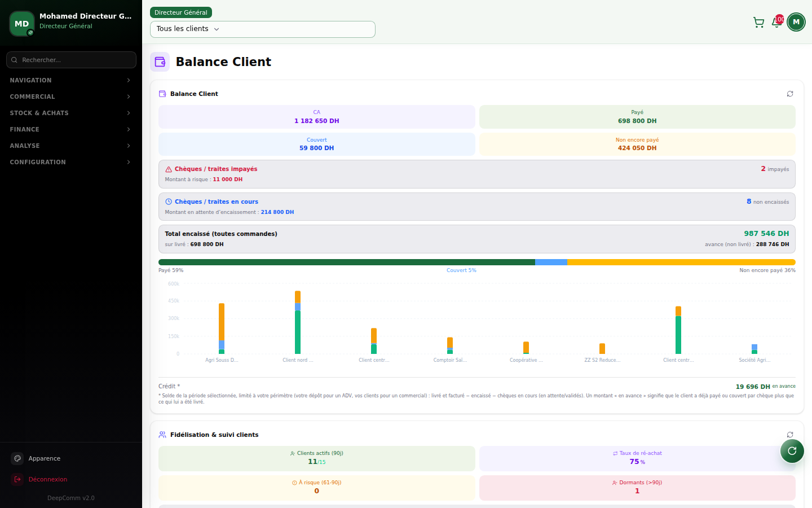Click the Couvert 59 800 DH tile
Viewport: 812px width, 508px height.
click(317, 144)
